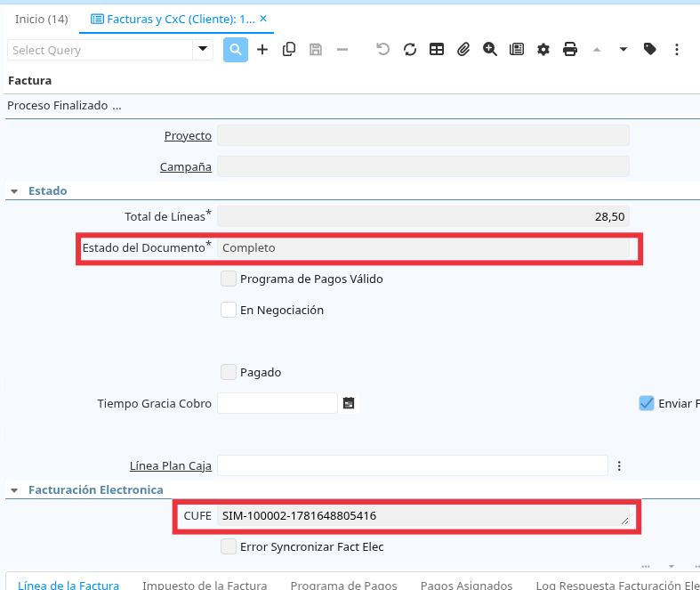
Task: Click the Select Query input field
Action: click(x=100, y=50)
